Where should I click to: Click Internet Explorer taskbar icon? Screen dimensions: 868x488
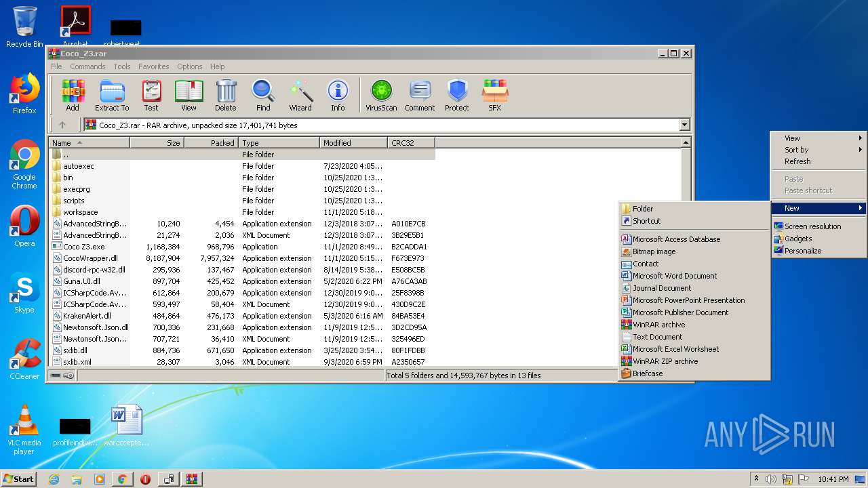[x=54, y=479]
